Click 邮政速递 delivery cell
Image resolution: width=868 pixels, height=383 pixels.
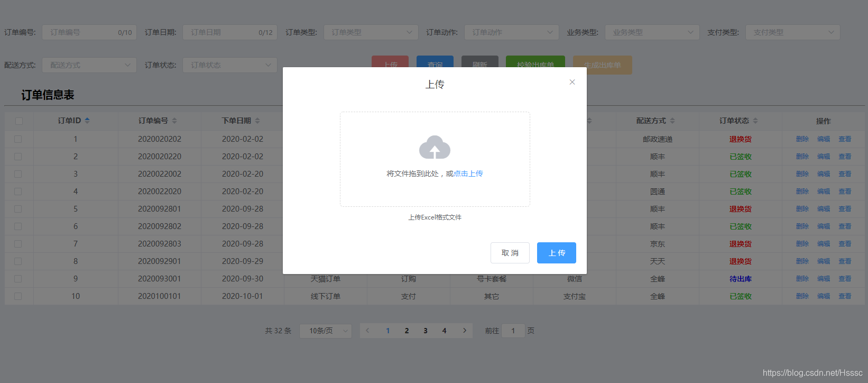pyautogui.click(x=658, y=139)
